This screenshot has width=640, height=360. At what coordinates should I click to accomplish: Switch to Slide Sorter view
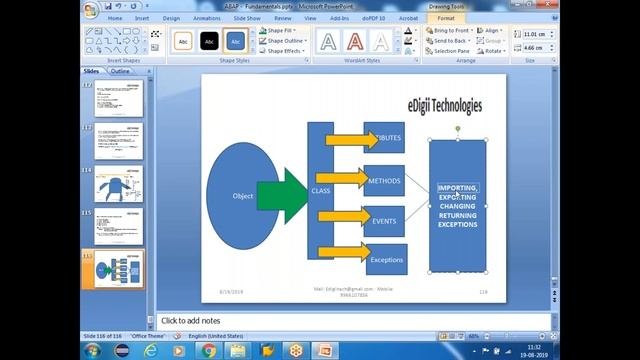(452, 336)
